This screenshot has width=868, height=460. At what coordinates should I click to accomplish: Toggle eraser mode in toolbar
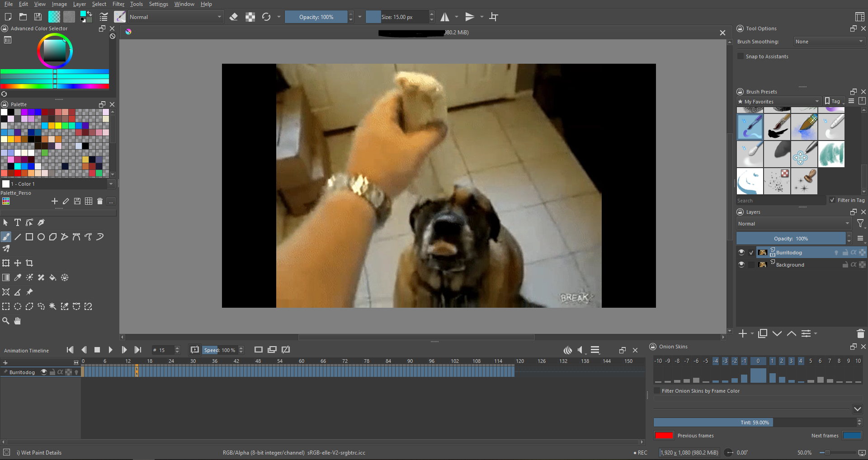click(x=234, y=17)
